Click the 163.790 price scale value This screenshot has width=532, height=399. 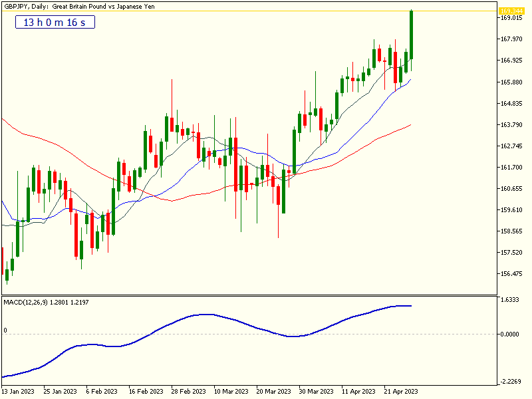click(x=511, y=124)
